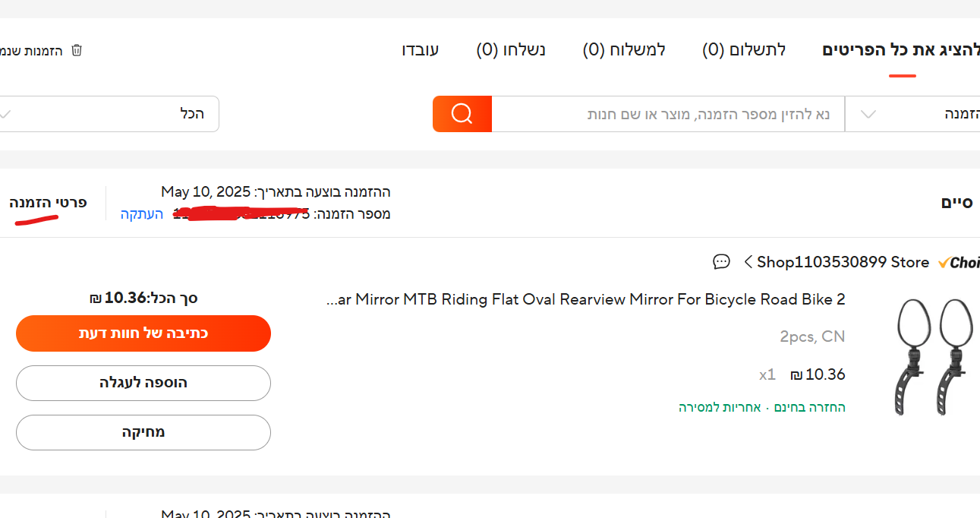The image size is (980, 518).
Task: Open the Rearview Mirror product title link
Action: click(585, 299)
